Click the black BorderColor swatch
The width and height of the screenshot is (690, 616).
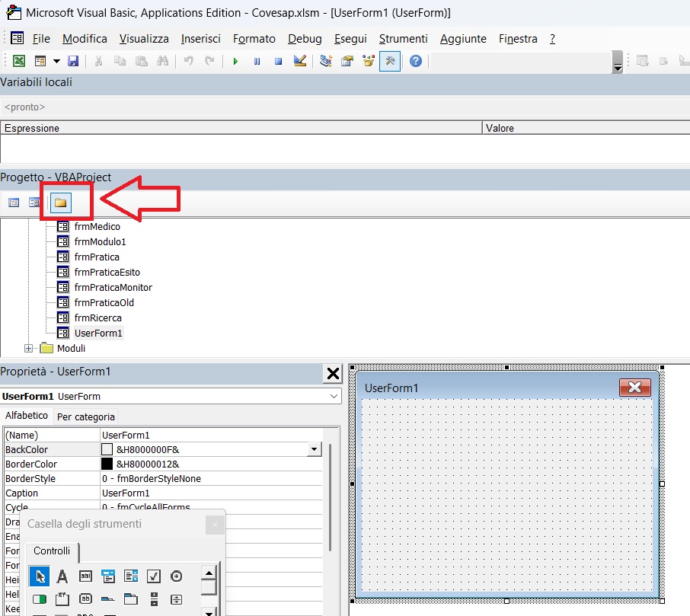pos(107,464)
